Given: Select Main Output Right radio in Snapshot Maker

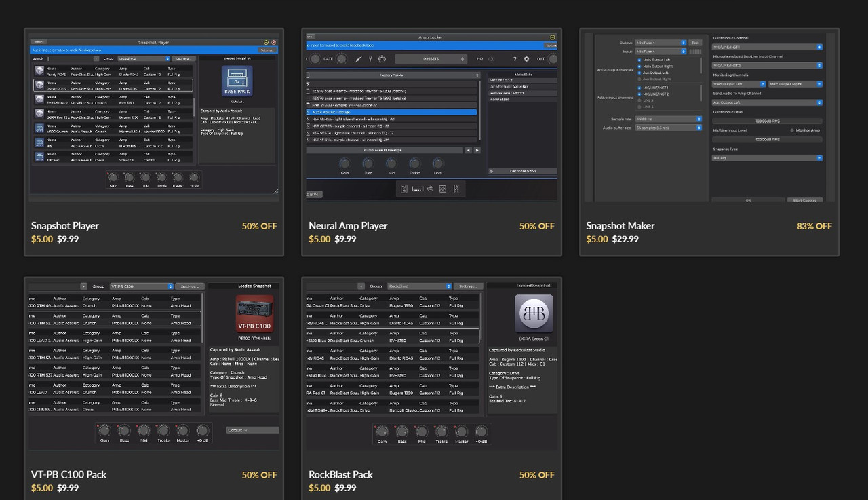Looking at the screenshot, I should coord(639,66).
